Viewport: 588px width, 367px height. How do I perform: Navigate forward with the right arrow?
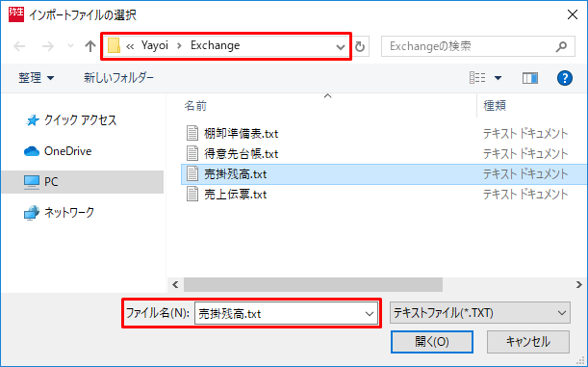tap(47, 46)
